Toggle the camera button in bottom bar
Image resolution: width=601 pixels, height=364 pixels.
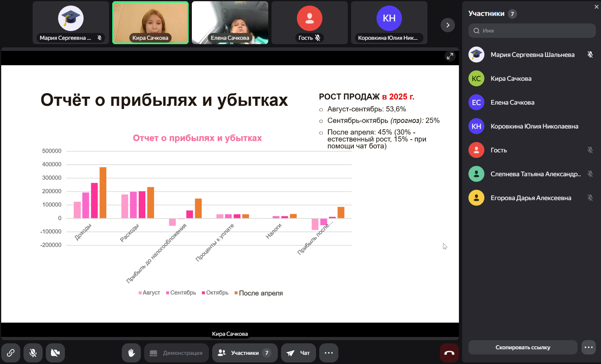pyautogui.click(x=55, y=353)
